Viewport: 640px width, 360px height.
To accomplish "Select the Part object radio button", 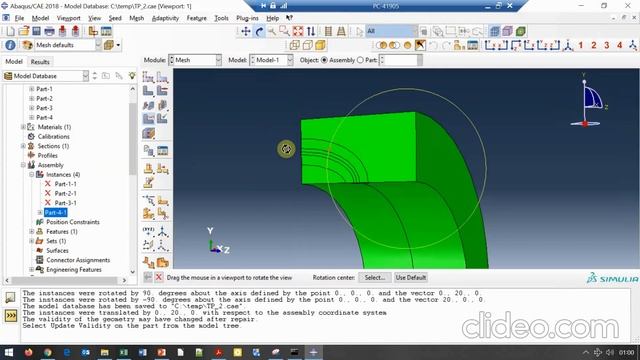I will [x=360, y=60].
